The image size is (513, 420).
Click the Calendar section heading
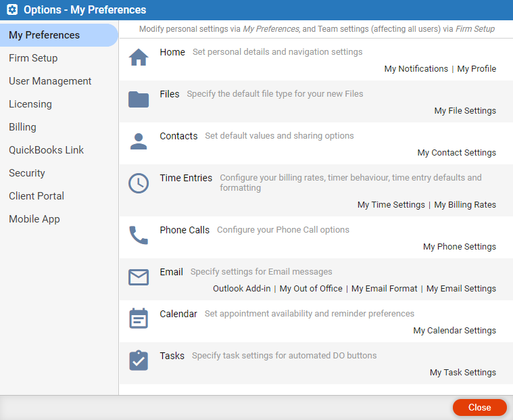click(178, 314)
